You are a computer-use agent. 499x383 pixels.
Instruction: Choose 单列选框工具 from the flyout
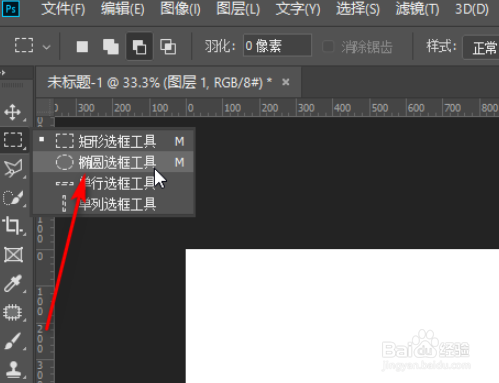pos(113,204)
